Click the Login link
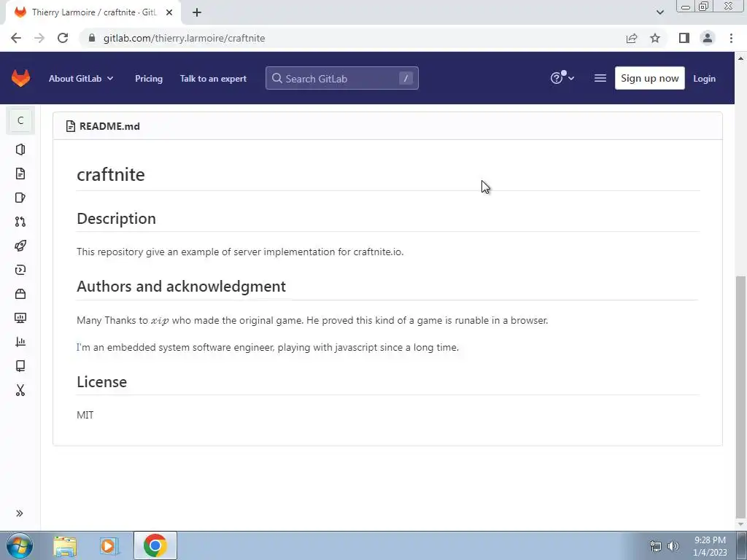Viewport: 747px width, 560px height. (x=704, y=79)
